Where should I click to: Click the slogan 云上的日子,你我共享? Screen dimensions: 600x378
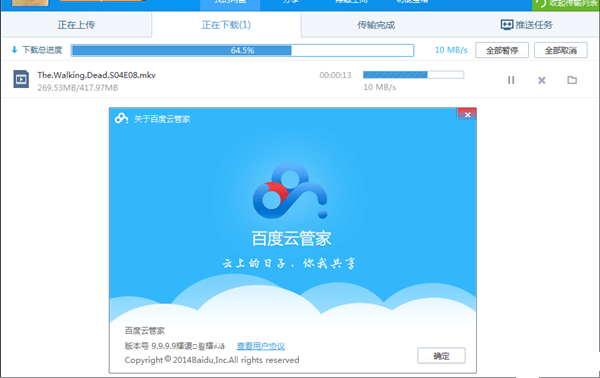pyautogui.click(x=289, y=264)
